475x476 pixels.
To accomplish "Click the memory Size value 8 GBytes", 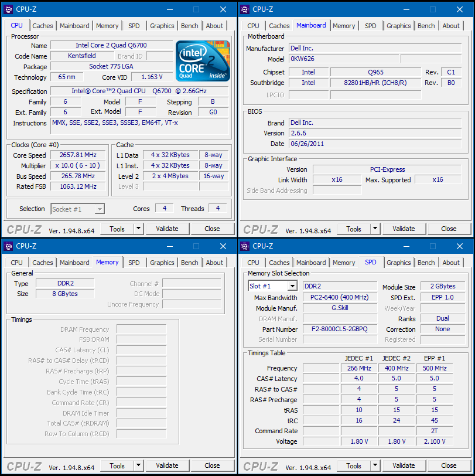I will pos(65,294).
